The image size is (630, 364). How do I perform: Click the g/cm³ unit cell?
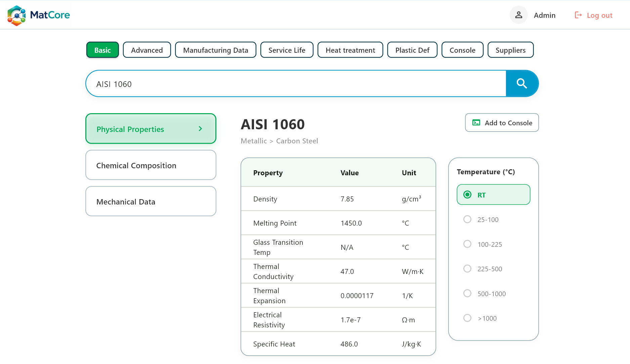411,199
